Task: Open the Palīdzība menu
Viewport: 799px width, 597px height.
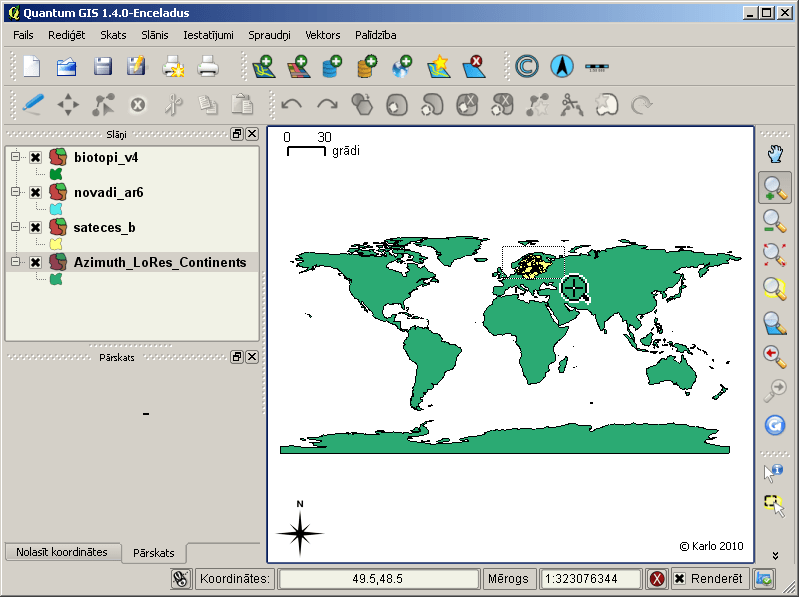Action: [376, 35]
